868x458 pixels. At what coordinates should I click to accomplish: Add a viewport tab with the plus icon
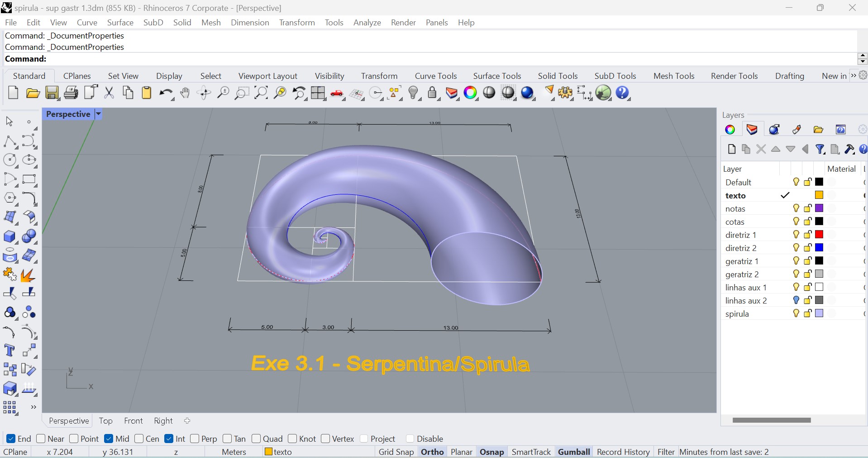(x=187, y=421)
